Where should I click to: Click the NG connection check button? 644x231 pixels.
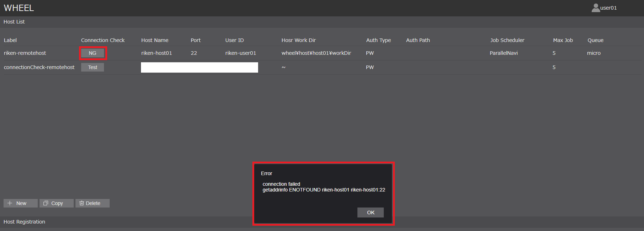click(x=93, y=53)
